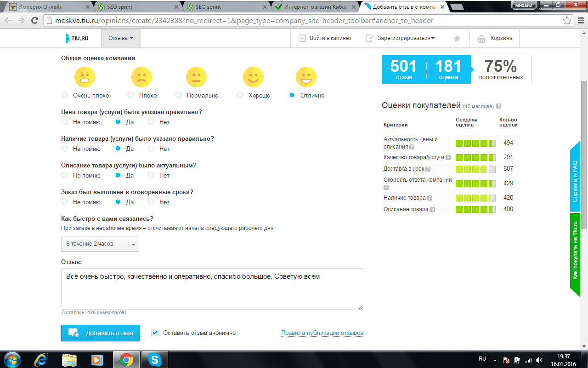The width and height of the screenshot is (588, 368).
Task: Select 'Не помню' for description question
Action: pyautogui.click(x=64, y=175)
